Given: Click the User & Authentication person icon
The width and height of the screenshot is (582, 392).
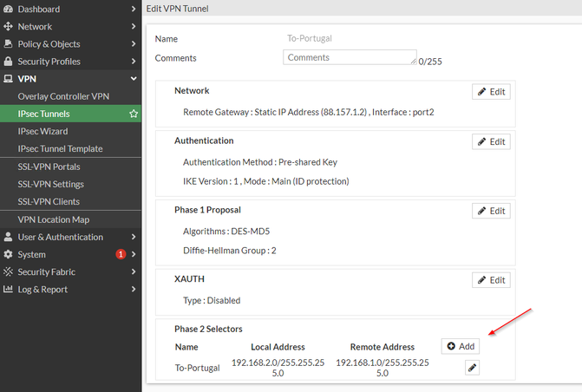Looking at the screenshot, I should pos(9,237).
